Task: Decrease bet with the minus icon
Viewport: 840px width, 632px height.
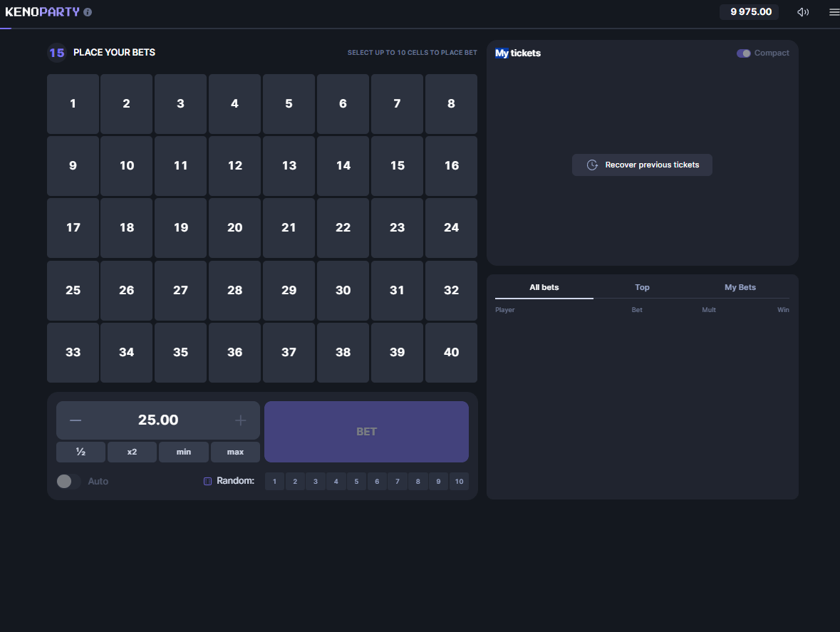Action: click(x=76, y=420)
